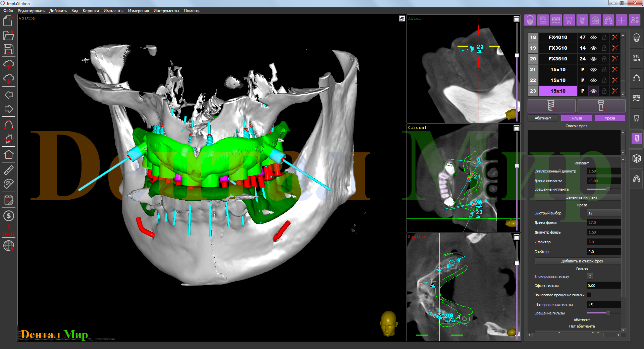The image size is (644, 349).
Task: Open STL models in top toolbar
Action: [x=543, y=20]
